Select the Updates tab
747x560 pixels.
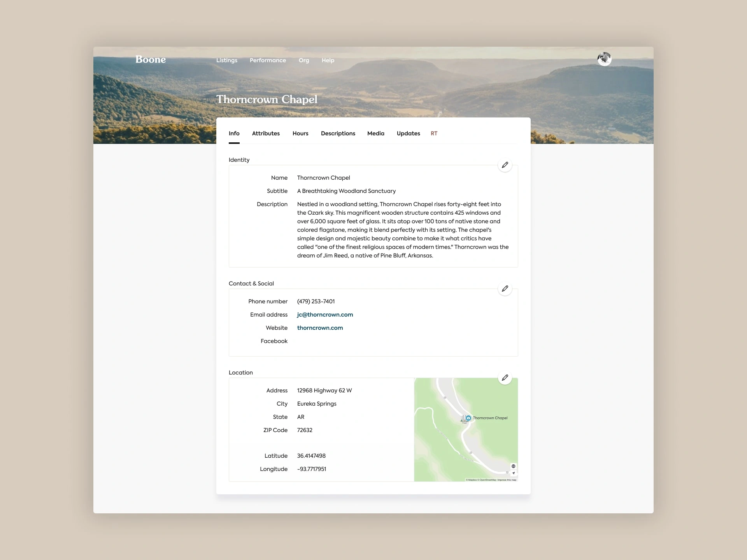pos(408,133)
